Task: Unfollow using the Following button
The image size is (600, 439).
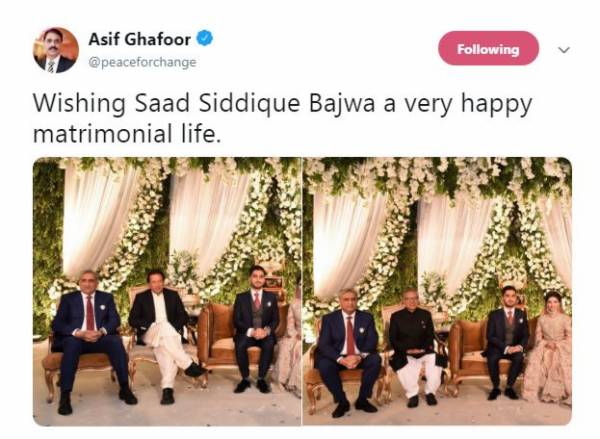Action: click(x=488, y=49)
